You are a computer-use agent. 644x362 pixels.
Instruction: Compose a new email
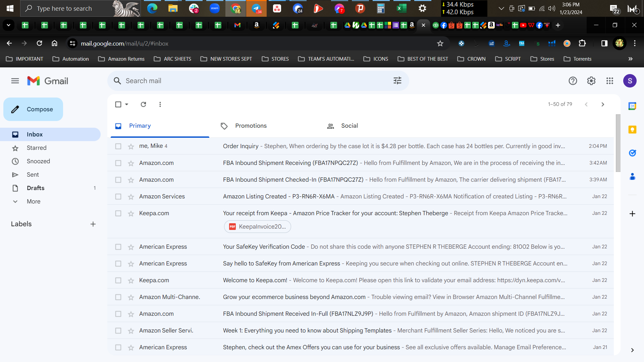(33, 109)
